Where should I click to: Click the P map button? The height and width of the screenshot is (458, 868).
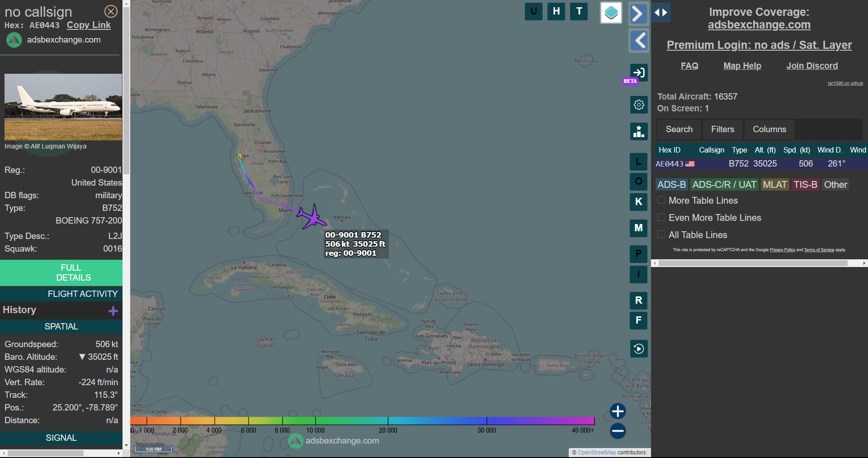tap(639, 254)
